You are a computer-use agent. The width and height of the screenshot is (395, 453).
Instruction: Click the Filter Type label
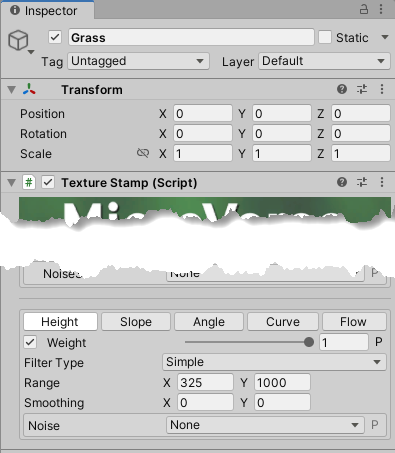[54, 363]
